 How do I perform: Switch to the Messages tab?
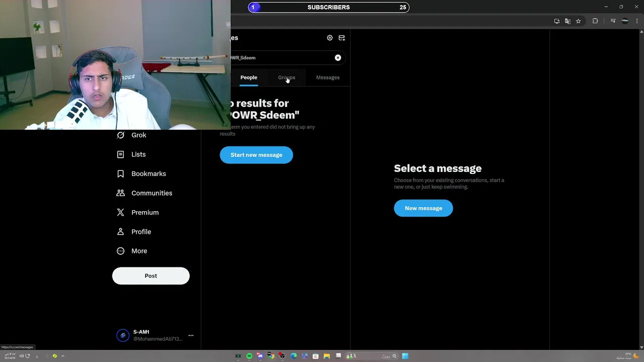[x=328, y=77]
